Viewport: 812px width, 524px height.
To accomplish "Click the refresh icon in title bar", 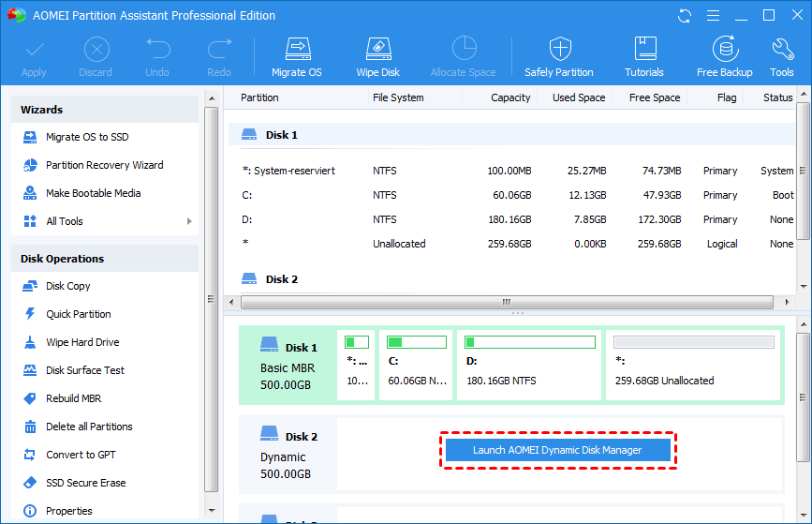I will [x=685, y=16].
